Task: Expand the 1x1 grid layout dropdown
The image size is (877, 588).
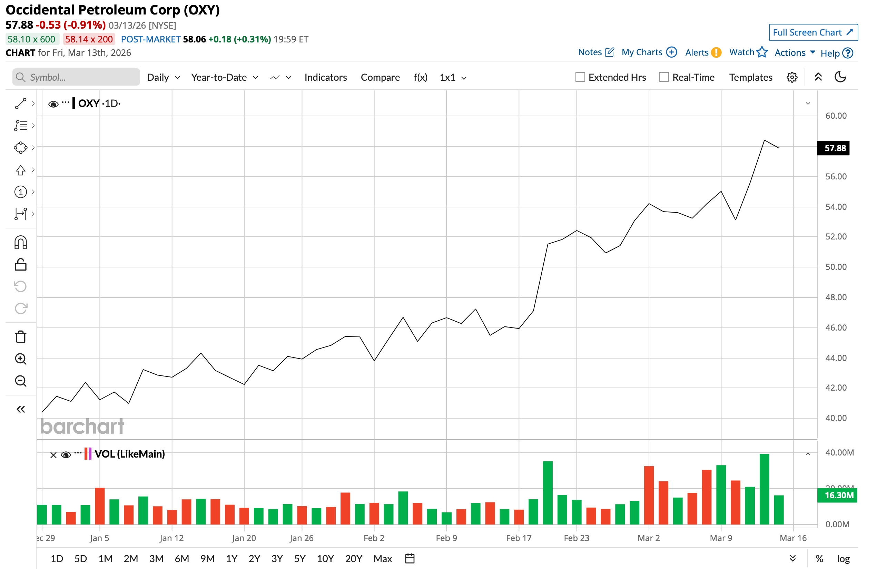Action: [x=453, y=78]
